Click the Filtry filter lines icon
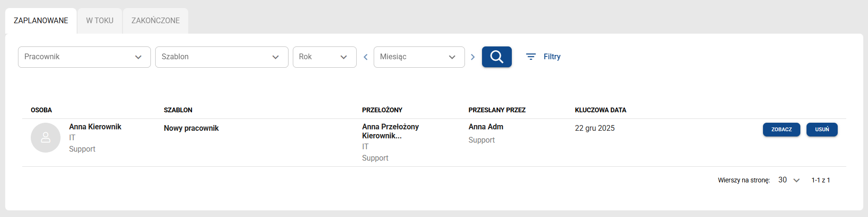868x217 pixels. click(531, 57)
